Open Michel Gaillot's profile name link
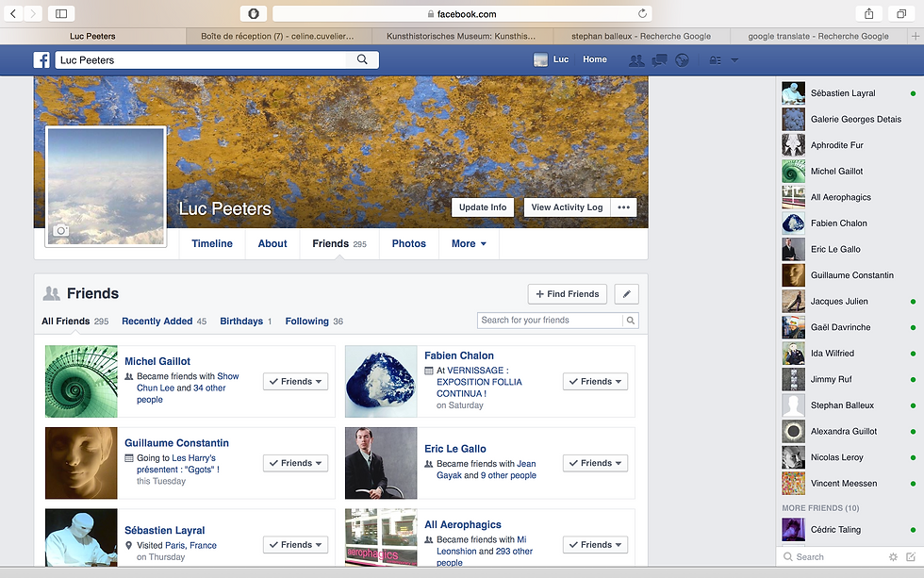 [x=157, y=361]
